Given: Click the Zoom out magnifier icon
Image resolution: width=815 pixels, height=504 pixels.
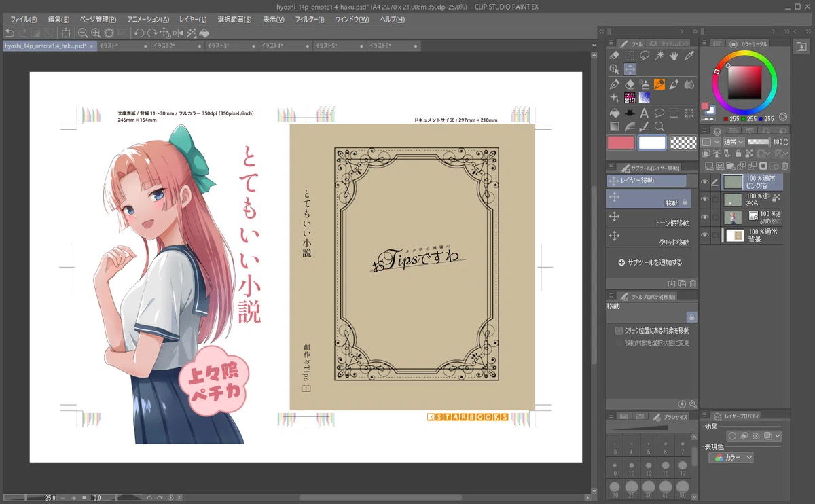Looking at the screenshot, I should [83, 33].
